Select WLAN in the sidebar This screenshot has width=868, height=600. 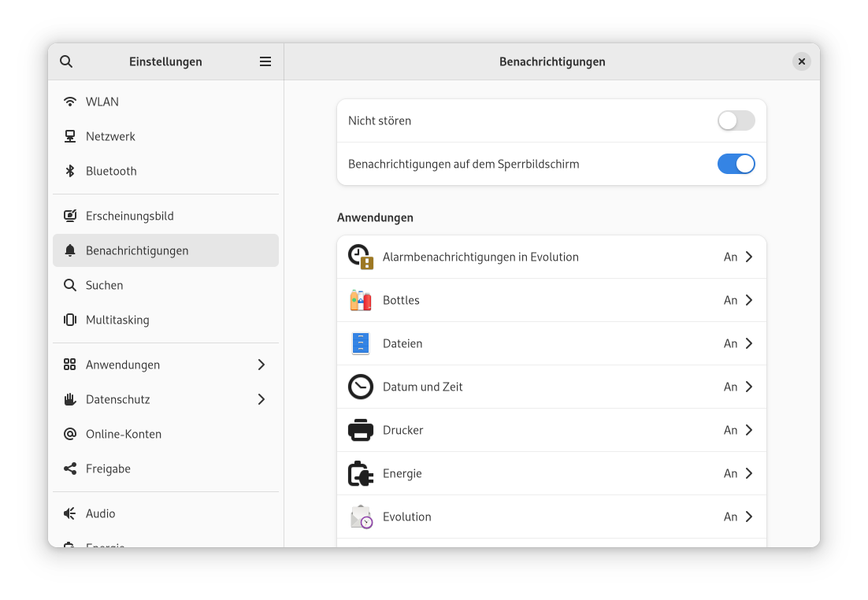(102, 102)
